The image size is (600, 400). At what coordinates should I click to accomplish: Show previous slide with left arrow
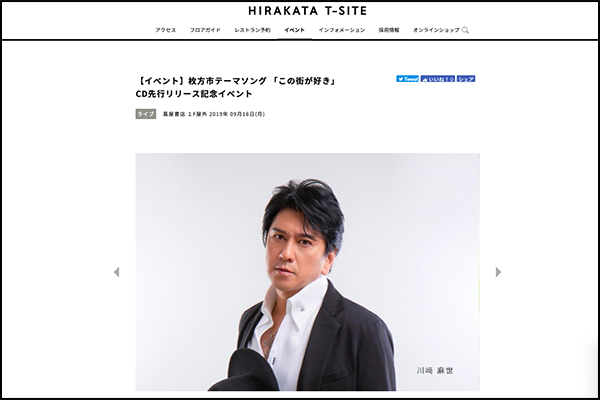click(x=117, y=272)
